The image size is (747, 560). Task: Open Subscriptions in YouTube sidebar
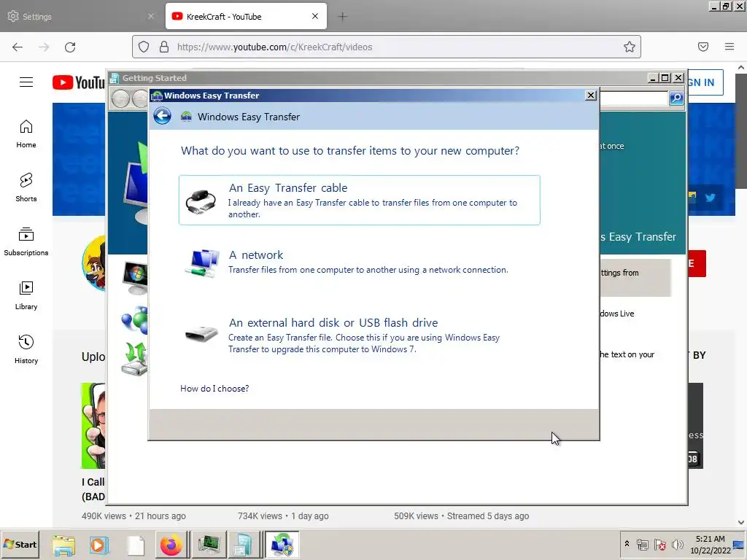(x=26, y=242)
